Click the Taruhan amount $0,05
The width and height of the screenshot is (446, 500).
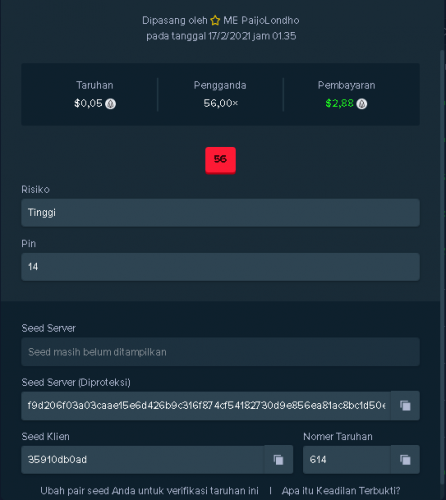[x=88, y=104]
